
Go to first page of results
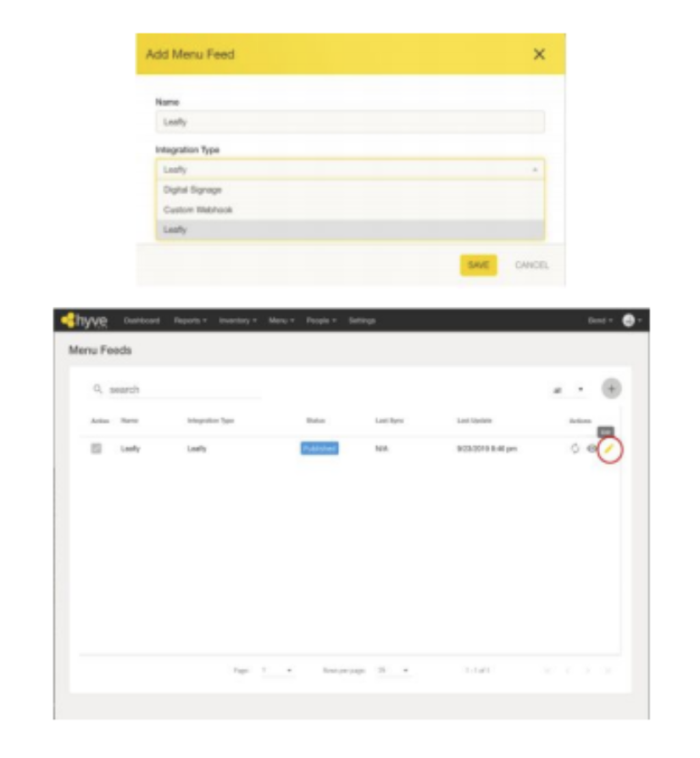[x=547, y=671]
